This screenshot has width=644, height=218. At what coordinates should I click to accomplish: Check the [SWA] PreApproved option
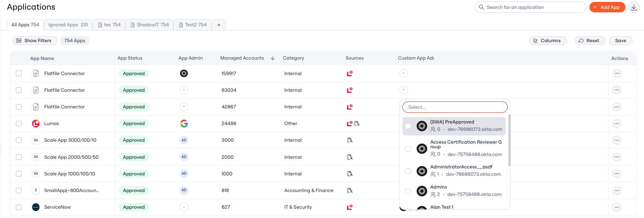408,126
